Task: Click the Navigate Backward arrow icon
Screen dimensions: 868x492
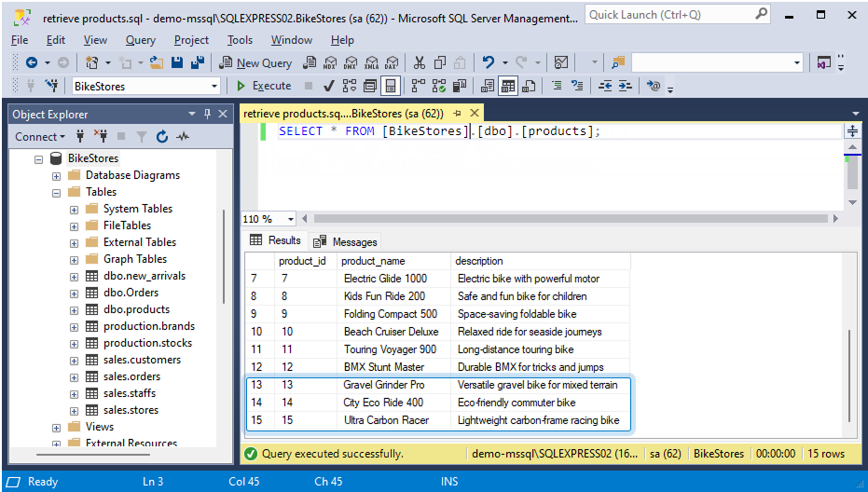Action: pos(32,63)
